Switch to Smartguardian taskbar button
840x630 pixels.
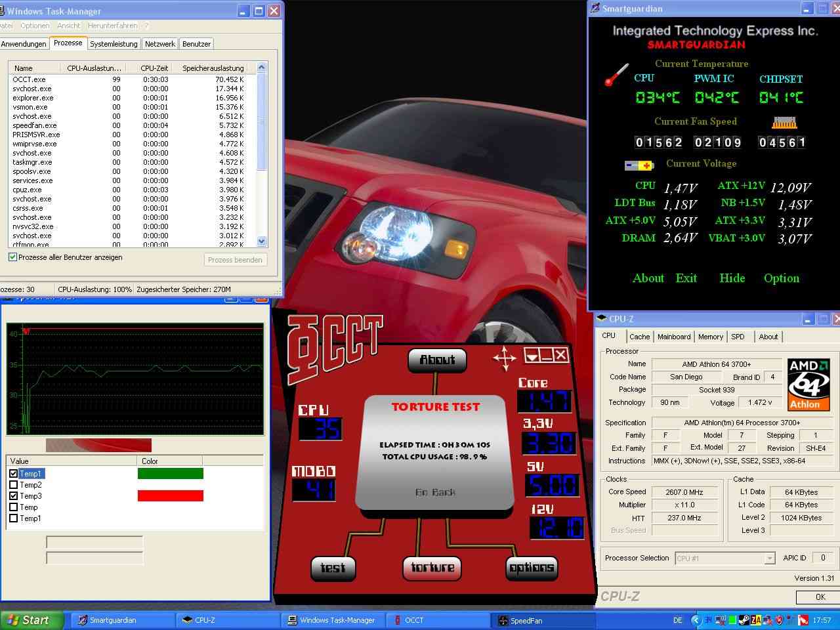(122, 620)
